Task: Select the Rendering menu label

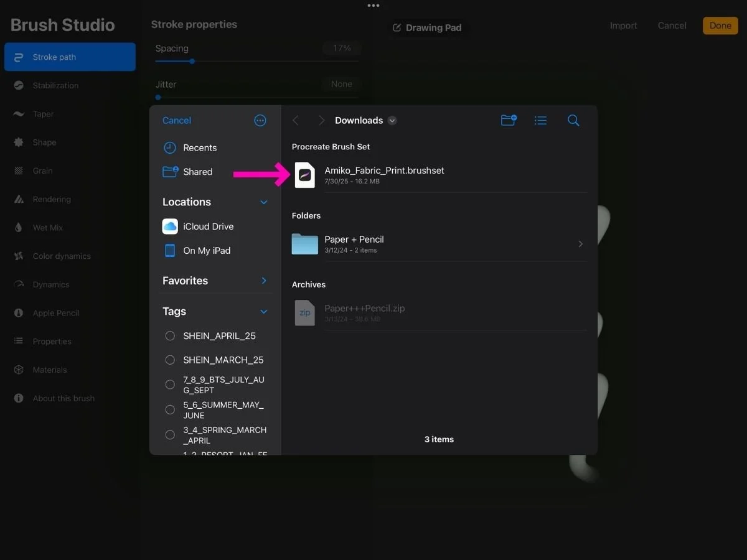Action: 52,199
